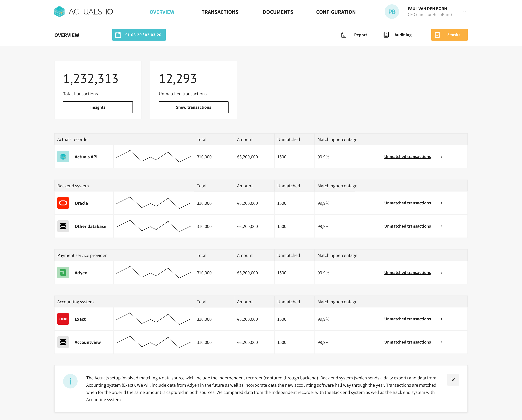Click the PB user avatar
522x420 pixels.
tap(392, 12)
